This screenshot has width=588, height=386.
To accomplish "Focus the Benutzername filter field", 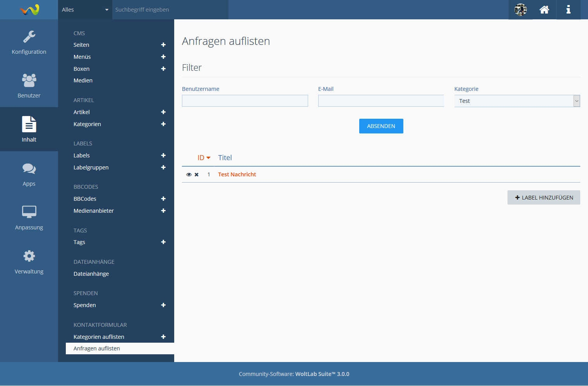I will [245, 101].
